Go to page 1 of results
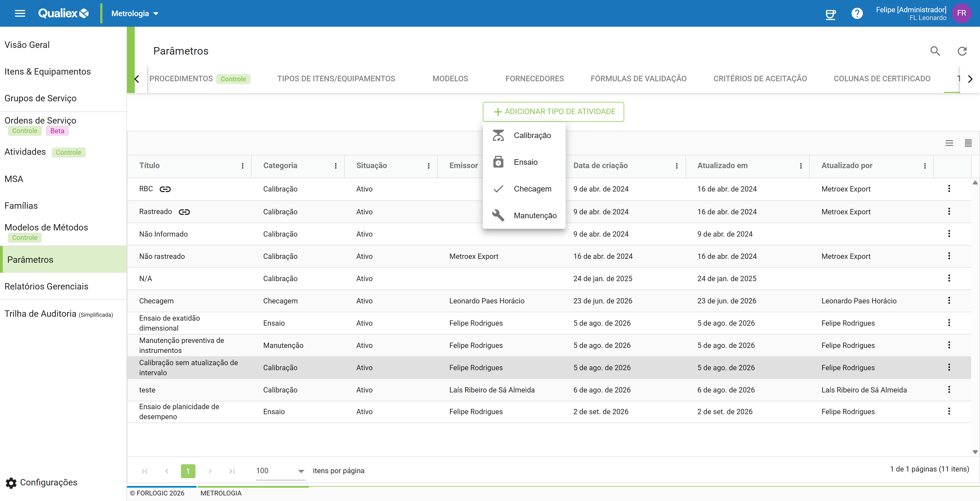Viewport: 980px width, 501px height. (x=188, y=471)
